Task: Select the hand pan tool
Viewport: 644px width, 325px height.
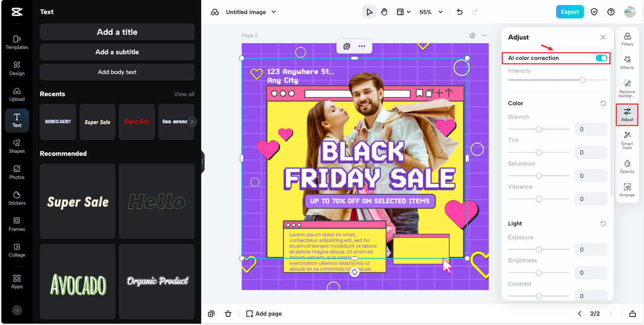Action: 384,12
